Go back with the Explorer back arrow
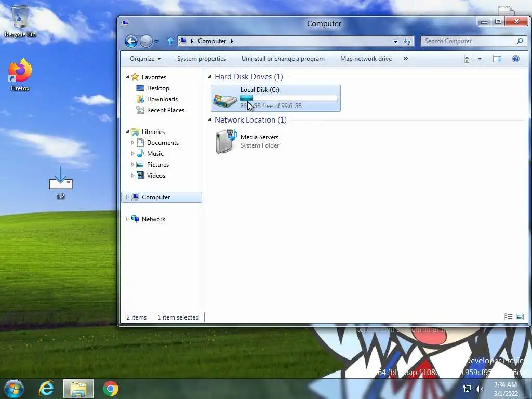 pyautogui.click(x=131, y=42)
